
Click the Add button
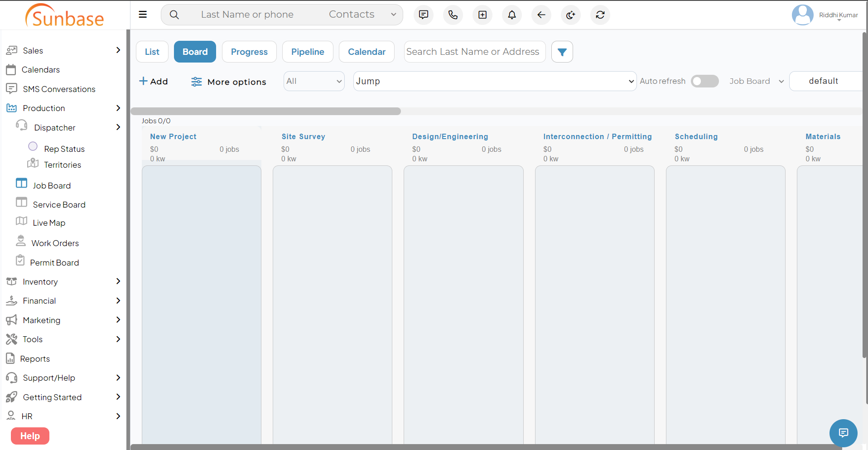[x=154, y=82]
